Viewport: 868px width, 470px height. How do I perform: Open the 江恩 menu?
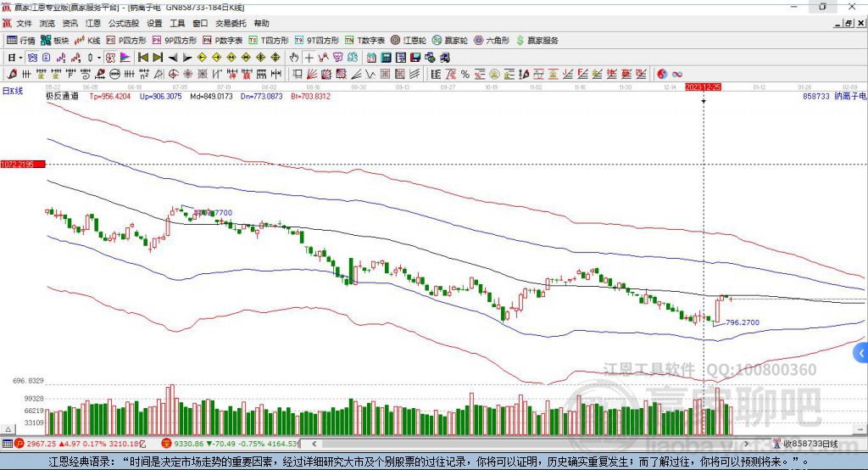pos(93,24)
